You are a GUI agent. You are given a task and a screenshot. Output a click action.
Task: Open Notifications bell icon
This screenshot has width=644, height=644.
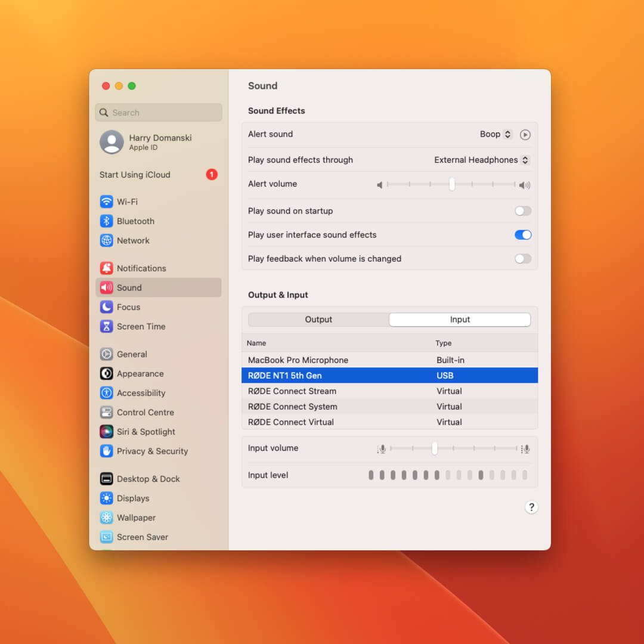tap(106, 268)
